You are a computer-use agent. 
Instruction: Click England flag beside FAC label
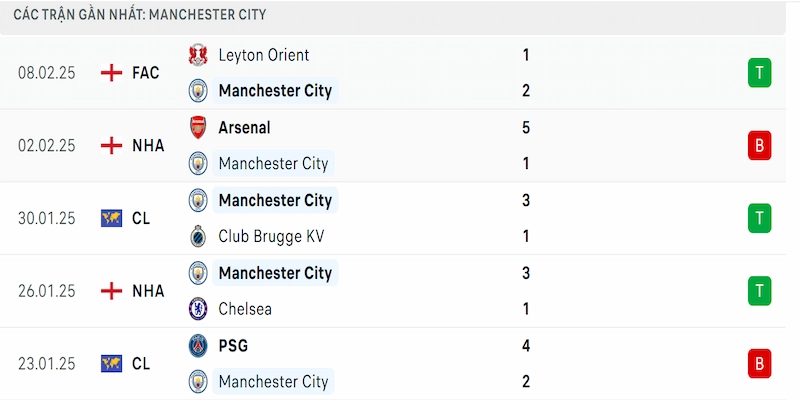111,73
